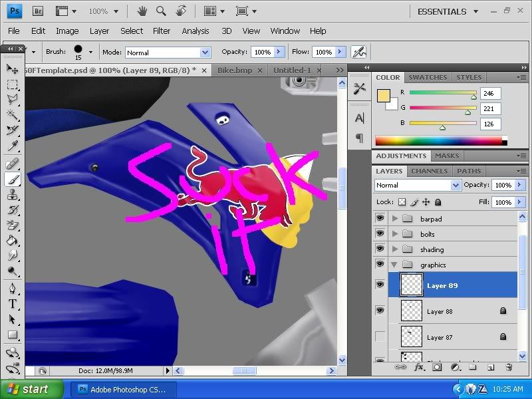Hide the shading layer group
The image size is (532, 399).
pyautogui.click(x=380, y=249)
